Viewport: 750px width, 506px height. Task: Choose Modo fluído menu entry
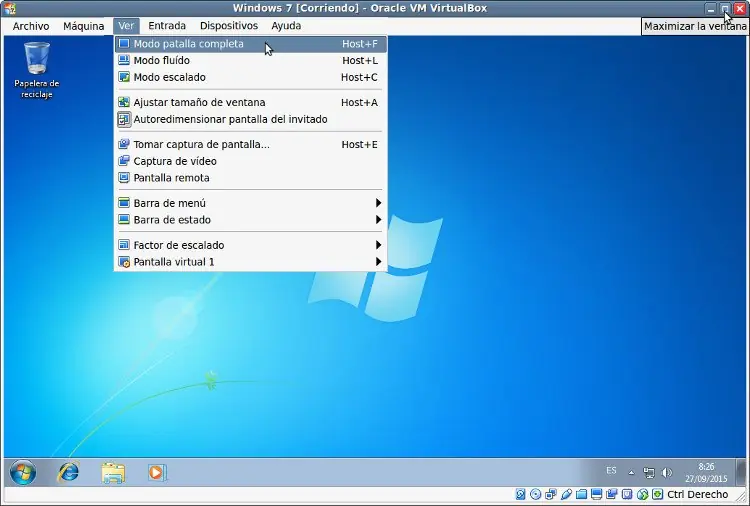click(251, 61)
